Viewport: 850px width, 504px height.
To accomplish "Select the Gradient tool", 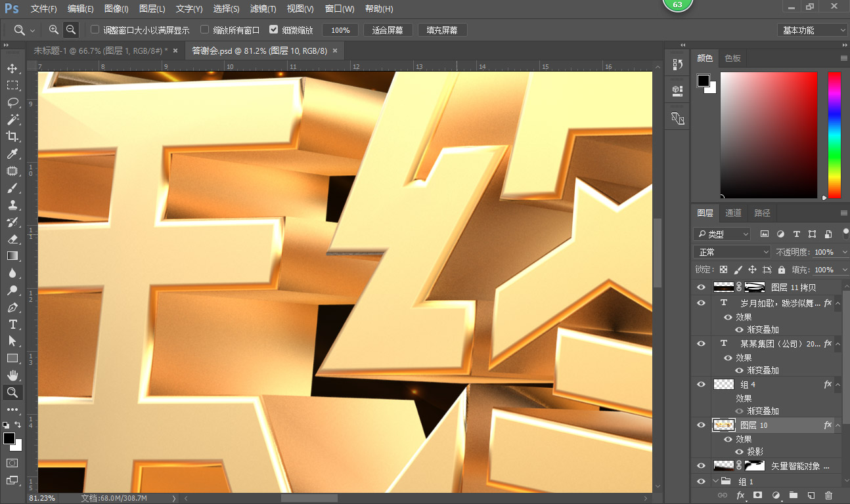I will click(x=12, y=256).
